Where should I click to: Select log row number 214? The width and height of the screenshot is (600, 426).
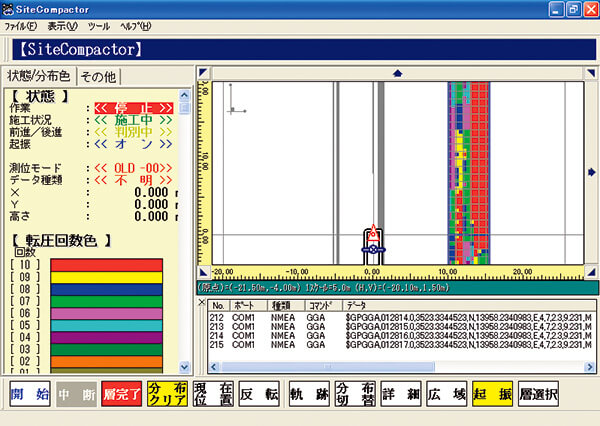[402, 336]
